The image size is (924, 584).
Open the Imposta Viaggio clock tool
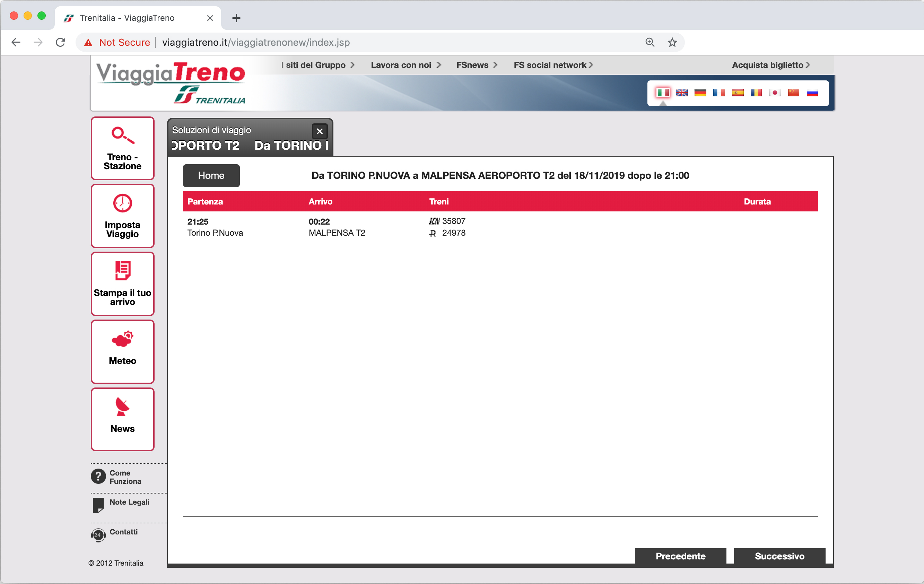(x=122, y=215)
